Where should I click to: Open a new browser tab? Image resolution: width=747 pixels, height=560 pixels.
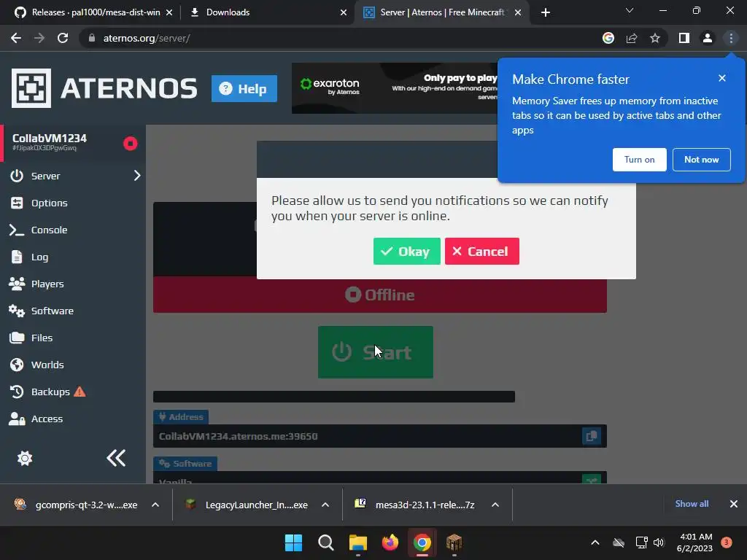(546, 12)
